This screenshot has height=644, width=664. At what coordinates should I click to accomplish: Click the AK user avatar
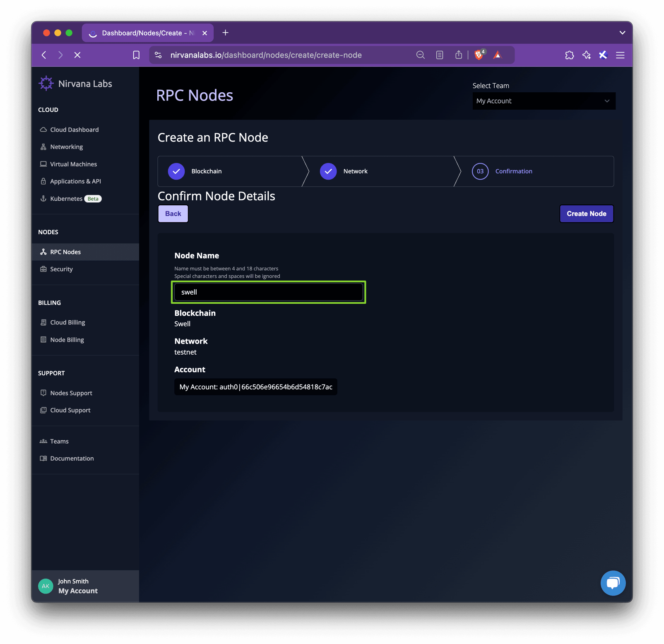[46, 586]
